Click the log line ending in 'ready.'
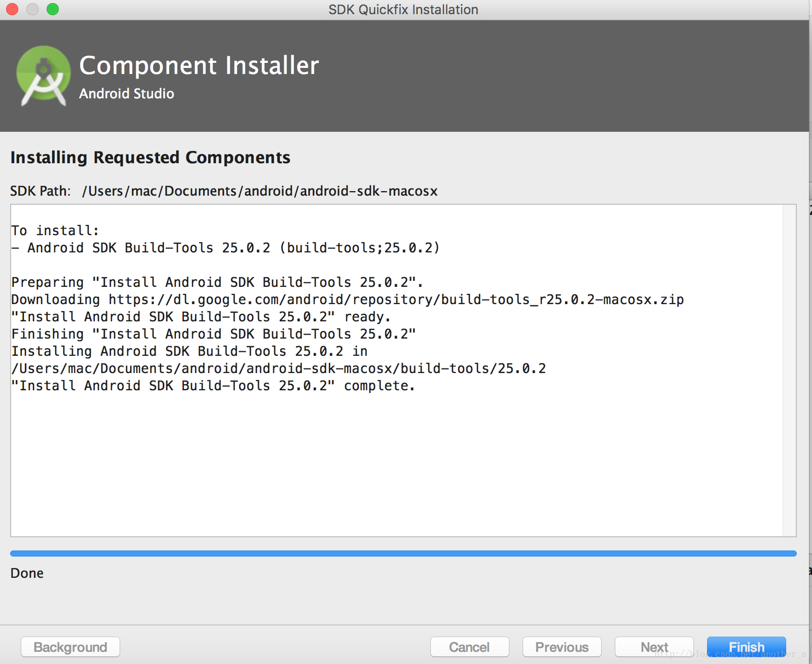812x664 pixels. click(x=201, y=317)
